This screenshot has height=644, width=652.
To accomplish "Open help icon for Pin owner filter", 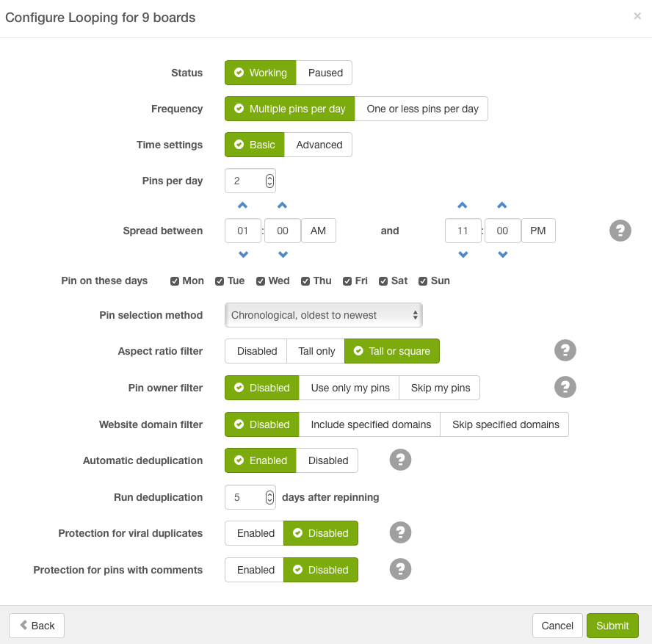I will tap(565, 387).
